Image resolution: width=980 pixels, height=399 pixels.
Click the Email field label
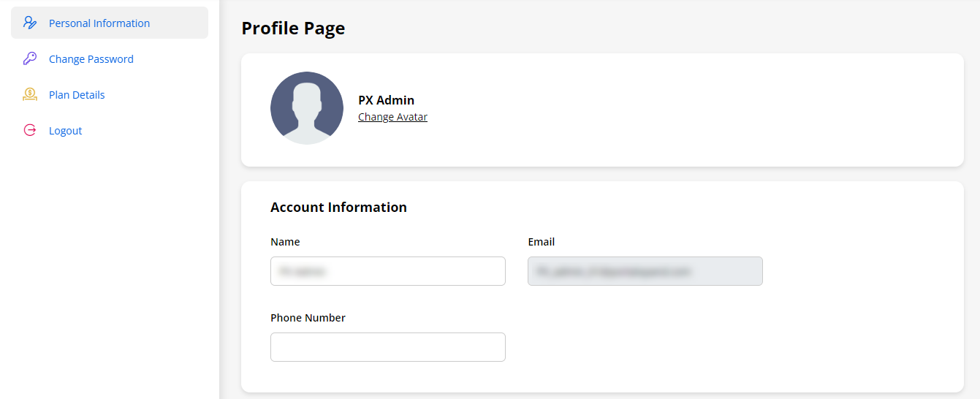coord(541,242)
